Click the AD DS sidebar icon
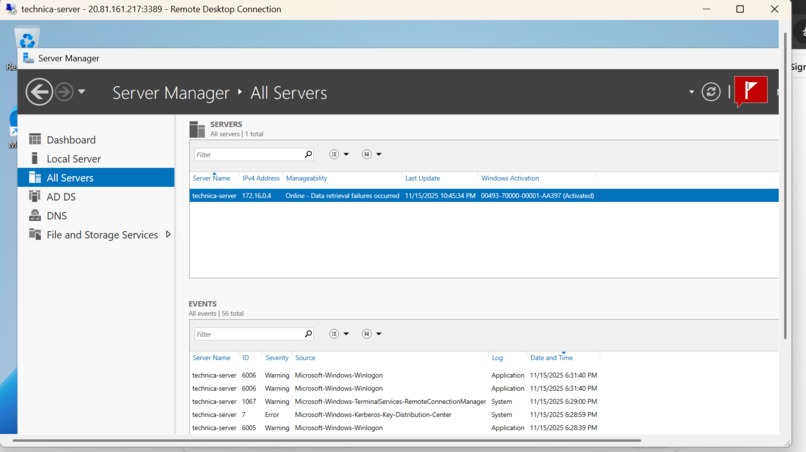The height and width of the screenshot is (452, 806). (x=35, y=196)
